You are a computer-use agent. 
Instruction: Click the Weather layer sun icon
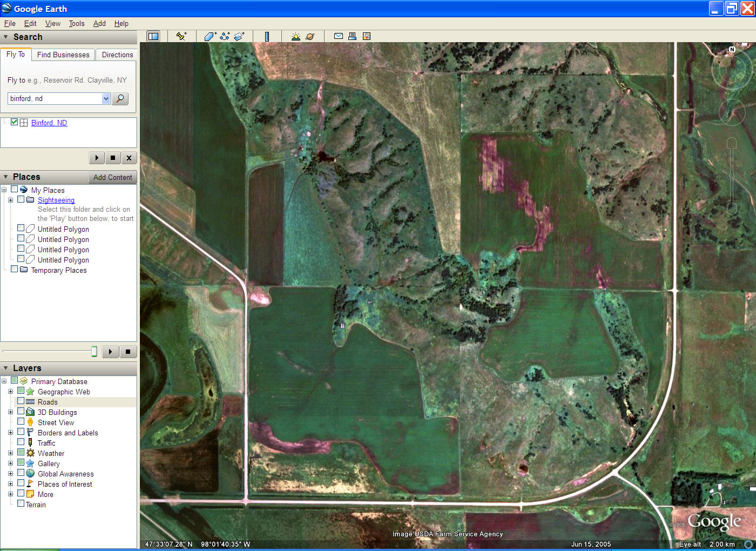pyautogui.click(x=30, y=453)
